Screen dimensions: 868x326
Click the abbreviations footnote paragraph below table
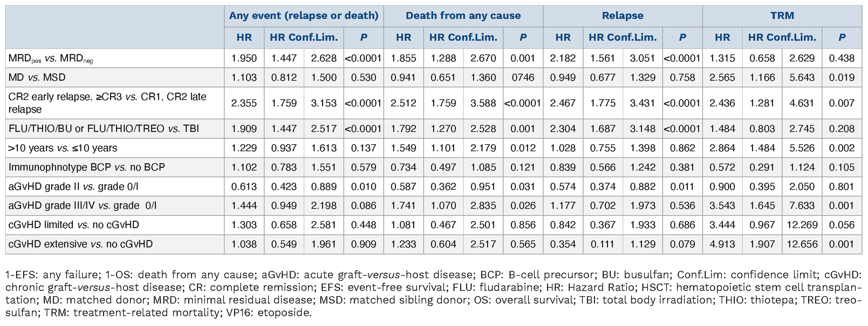433,293
